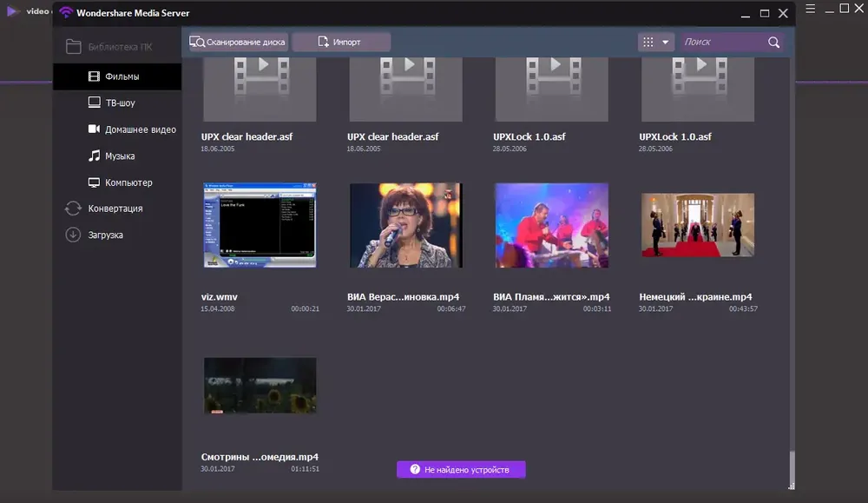Image resolution: width=868 pixels, height=503 pixels.
Task: Select ВИА Верас video thumbnail
Action: [405, 225]
